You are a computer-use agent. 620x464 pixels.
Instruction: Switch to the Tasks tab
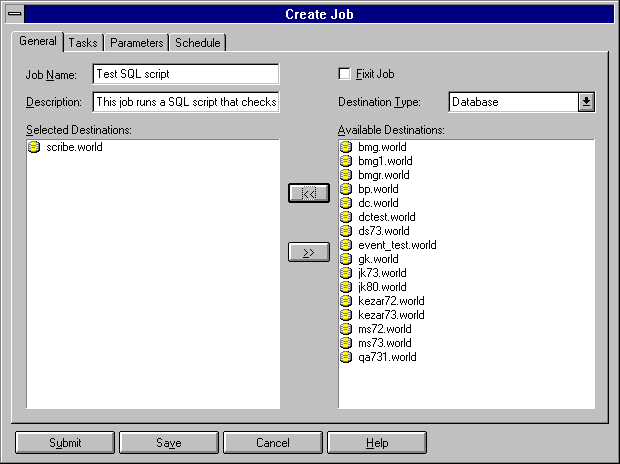click(x=83, y=43)
